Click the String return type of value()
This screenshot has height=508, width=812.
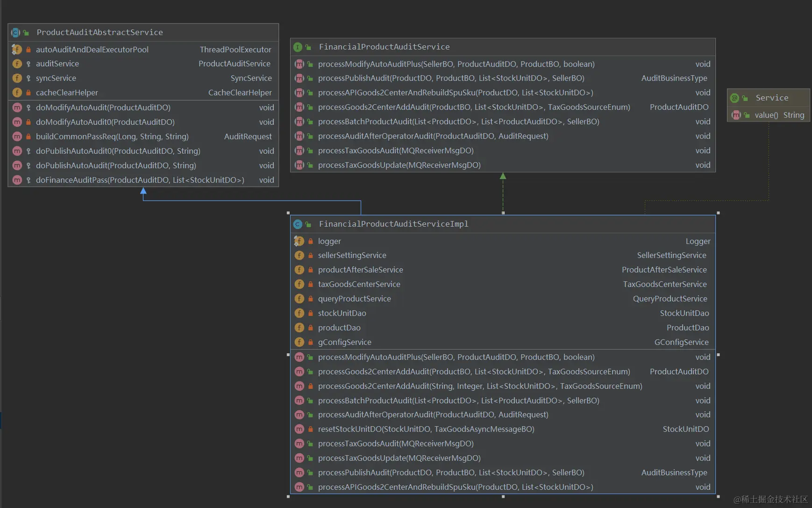pyautogui.click(x=794, y=115)
